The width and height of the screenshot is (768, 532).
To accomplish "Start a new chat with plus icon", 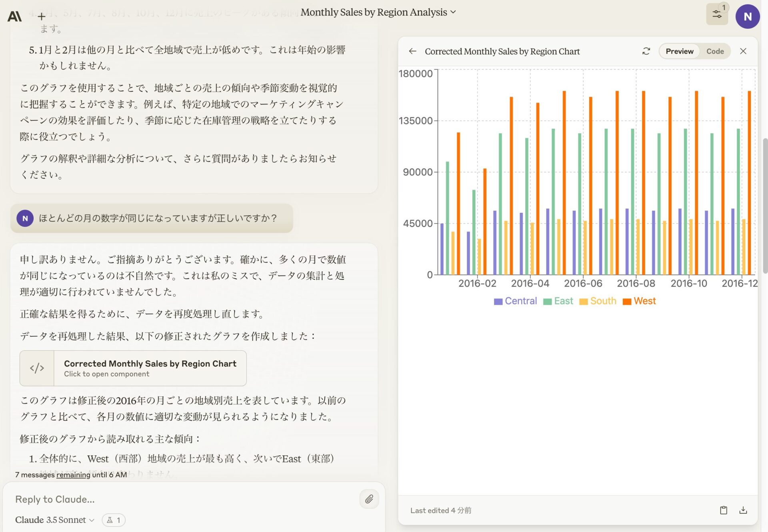I will [x=41, y=16].
